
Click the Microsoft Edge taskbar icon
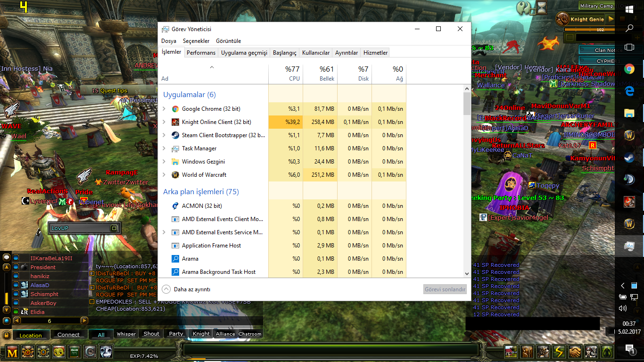[629, 90]
